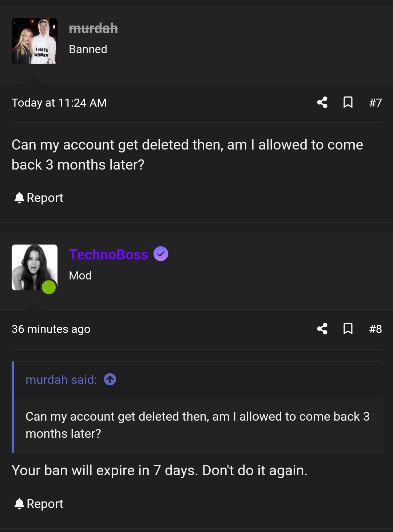Image resolution: width=393 pixels, height=532 pixels.
Task: Open TechnoBoss's profile name
Action: tap(108, 254)
